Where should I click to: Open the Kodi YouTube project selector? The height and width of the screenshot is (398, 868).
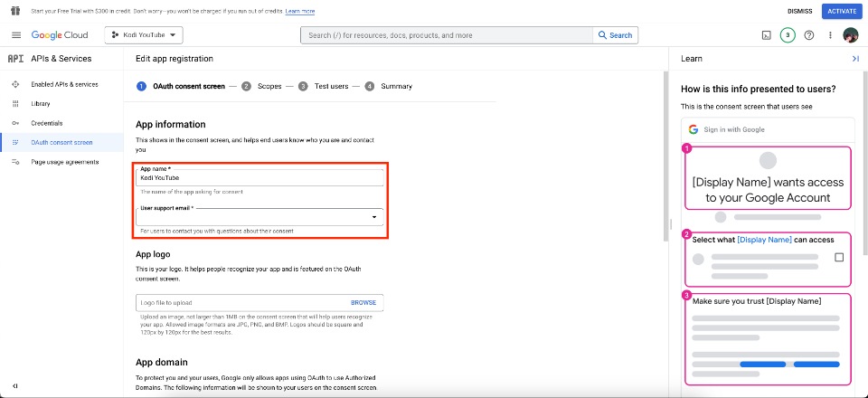point(144,35)
